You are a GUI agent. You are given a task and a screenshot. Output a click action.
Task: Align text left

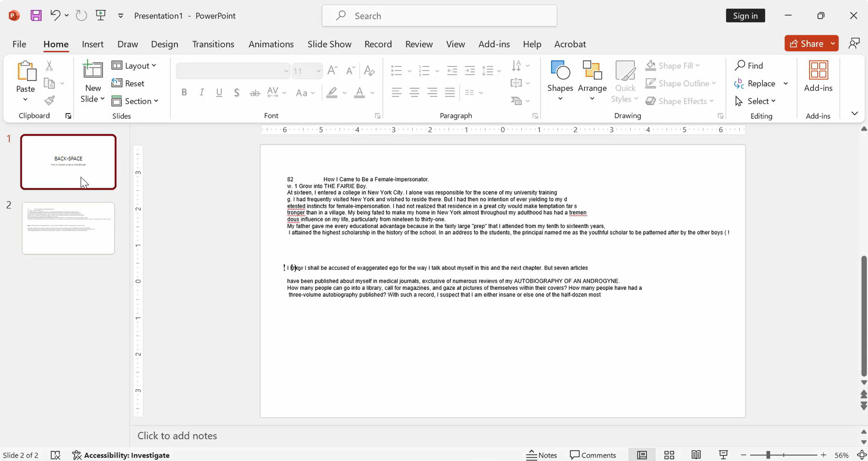[x=396, y=93]
